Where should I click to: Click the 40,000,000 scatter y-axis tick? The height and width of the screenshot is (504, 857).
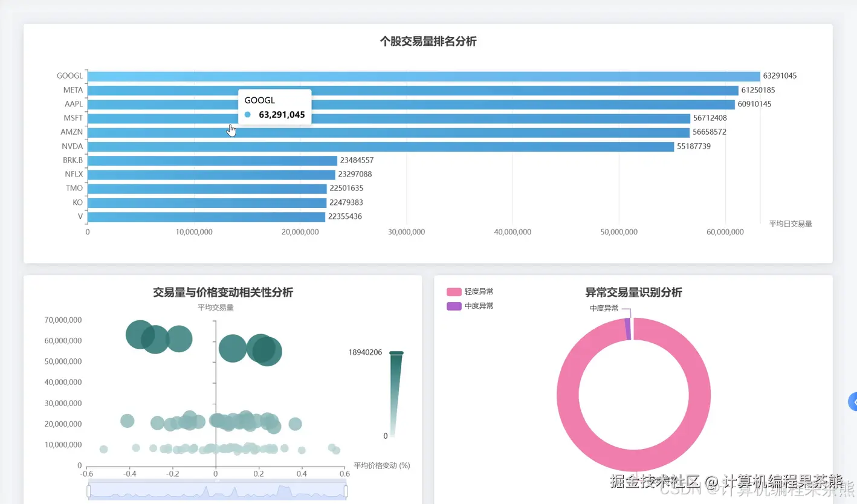pos(63,383)
